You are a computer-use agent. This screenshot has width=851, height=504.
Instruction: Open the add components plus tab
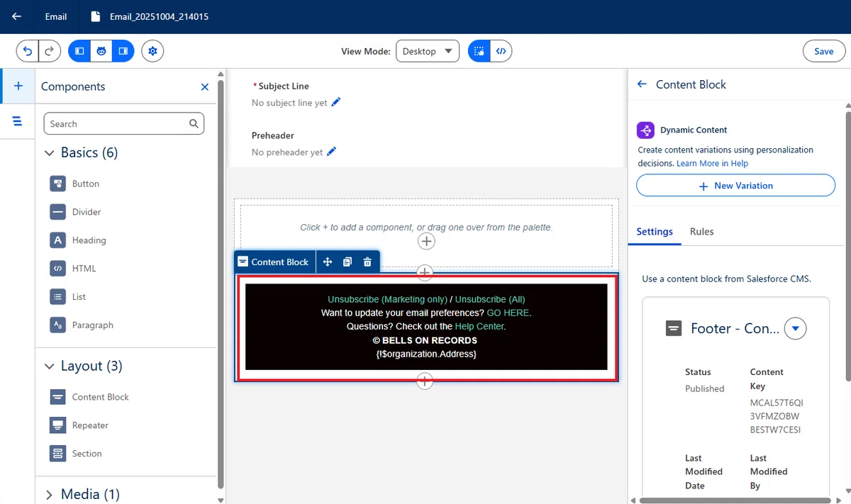click(18, 86)
